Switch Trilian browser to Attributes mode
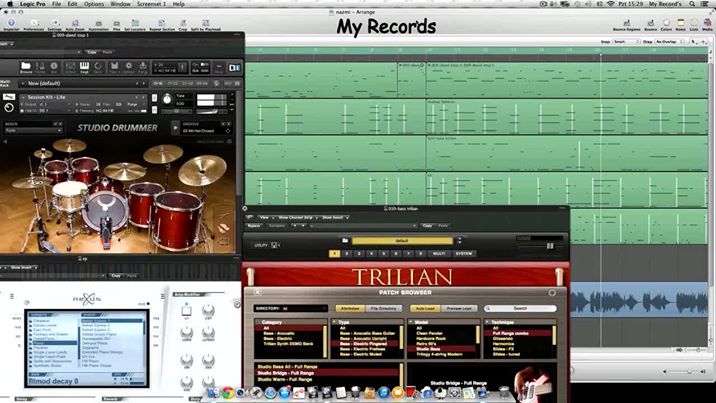The width and height of the screenshot is (716, 403). pyautogui.click(x=350, y=309)
